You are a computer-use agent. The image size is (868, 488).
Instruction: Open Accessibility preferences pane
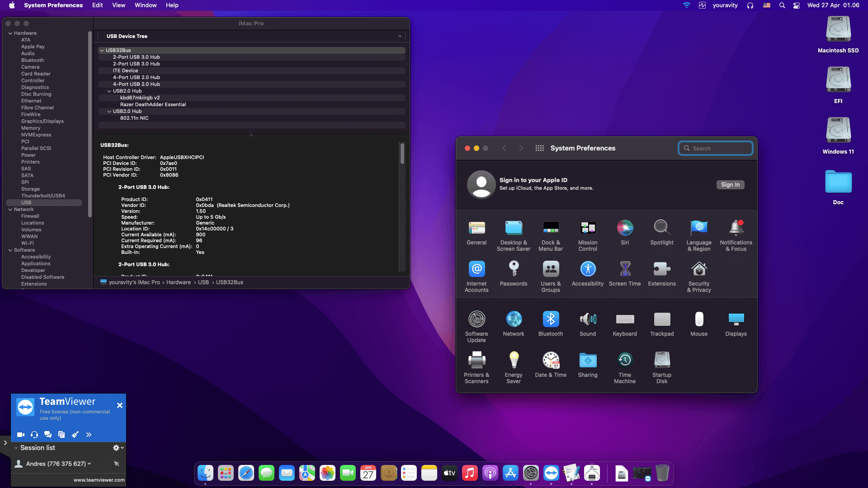pyautogui.click(x=588, y=274)
